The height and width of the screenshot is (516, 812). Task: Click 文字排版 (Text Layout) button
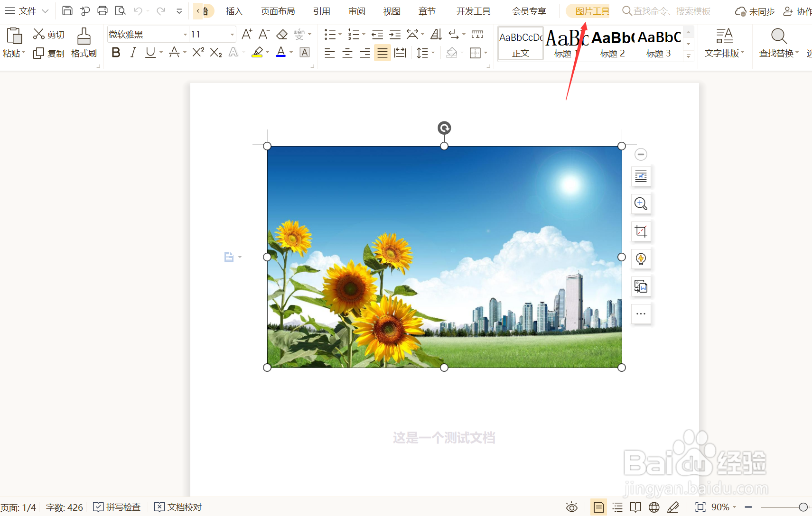[x=724, y=43]
